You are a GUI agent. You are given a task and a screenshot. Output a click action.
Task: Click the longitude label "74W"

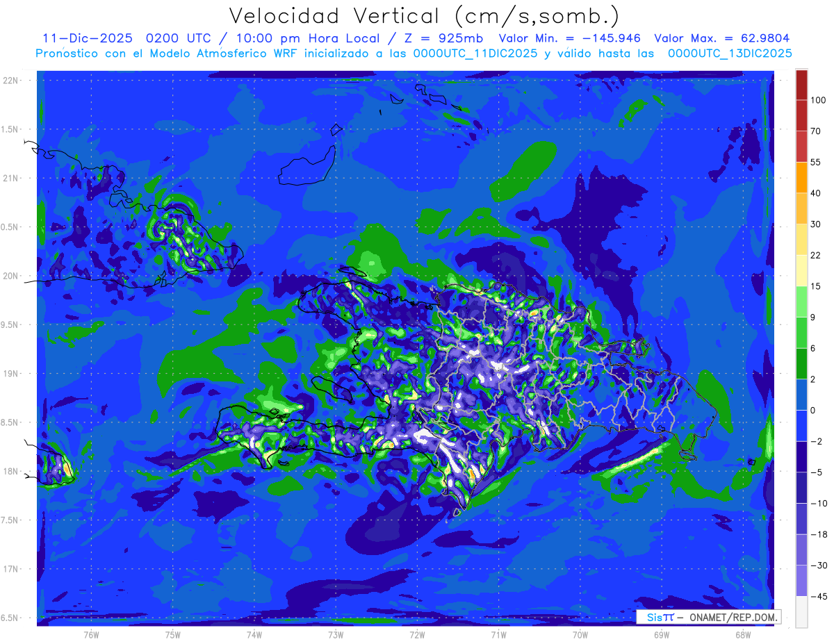pyautogui.click(x=254, y=634)
